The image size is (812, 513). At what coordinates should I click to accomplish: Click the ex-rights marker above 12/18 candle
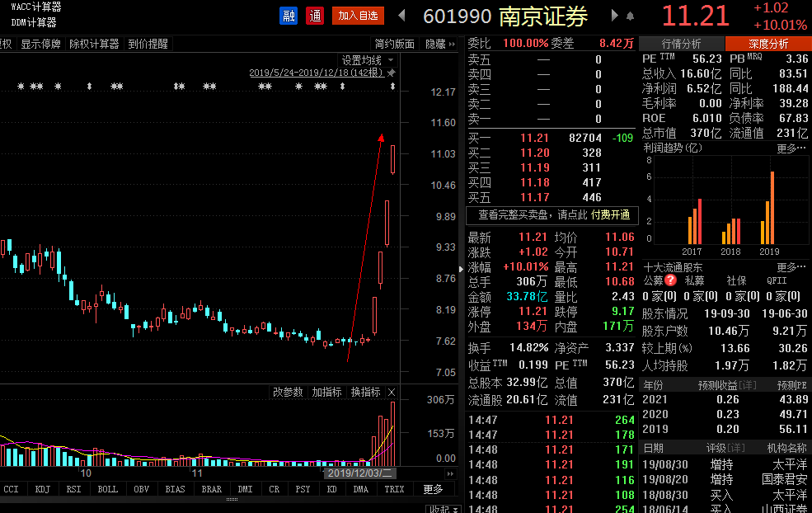coord(392,86)
